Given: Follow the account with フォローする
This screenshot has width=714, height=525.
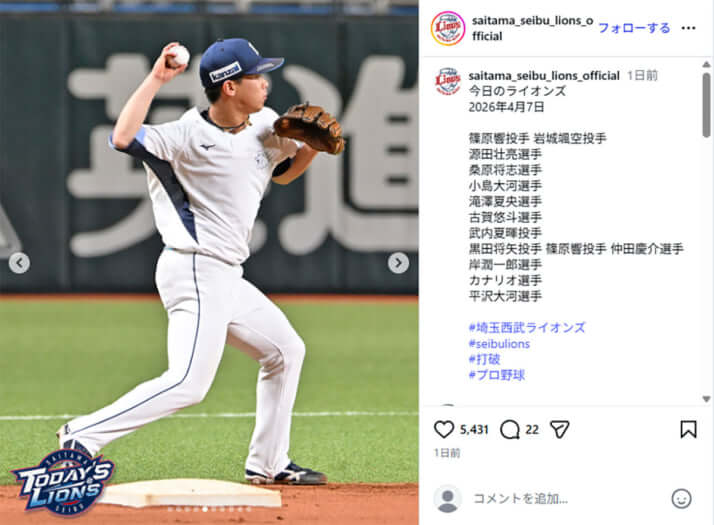Looking at the screenshot, I should [x=634, y=28].
